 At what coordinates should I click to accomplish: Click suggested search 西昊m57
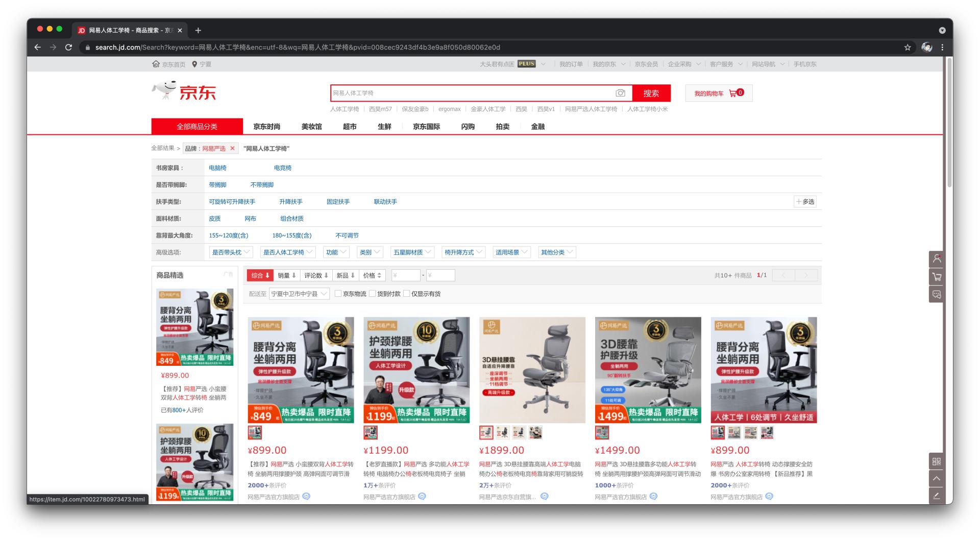pos(380,109)
